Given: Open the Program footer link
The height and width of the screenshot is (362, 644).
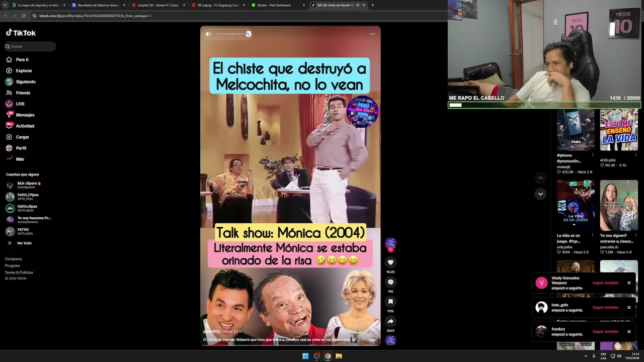Looking at the screenshot, I should click(x=12, y=265).
